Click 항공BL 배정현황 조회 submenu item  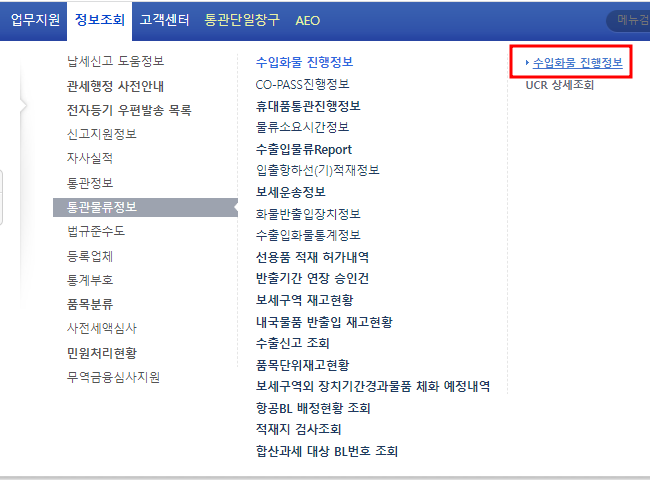pos(313,408)
